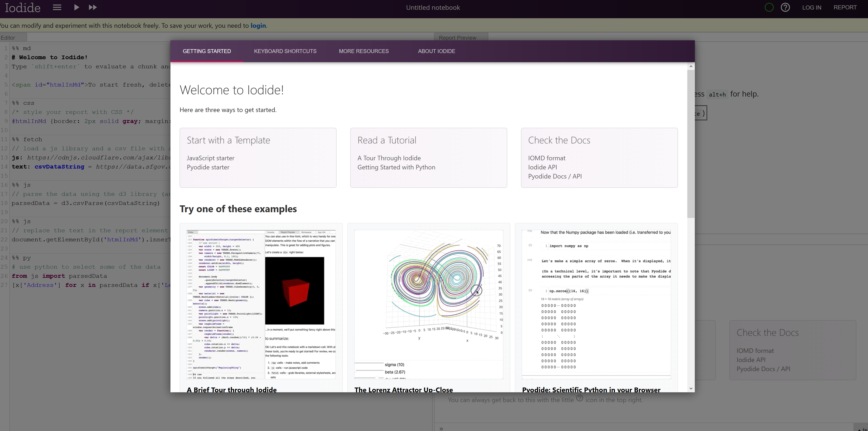Open IOMD format link in background report
Screen dimensions: 868x431
[755, 351]
